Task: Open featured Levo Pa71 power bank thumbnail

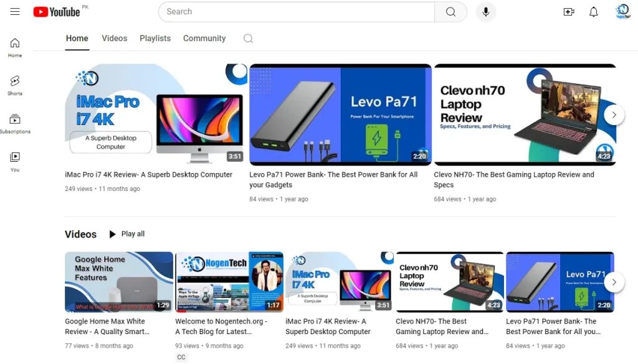Action: click(x=340, y=114)
